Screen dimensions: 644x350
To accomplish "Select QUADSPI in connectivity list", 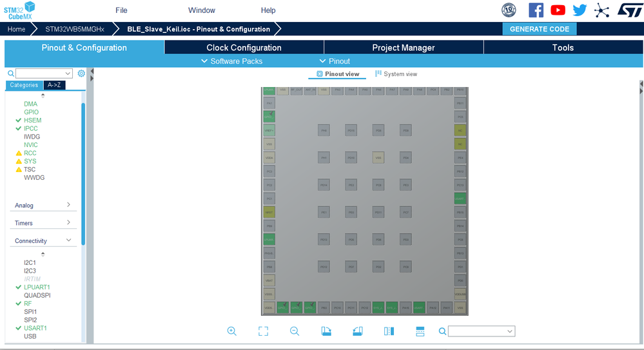I will (x=37, y=295).
